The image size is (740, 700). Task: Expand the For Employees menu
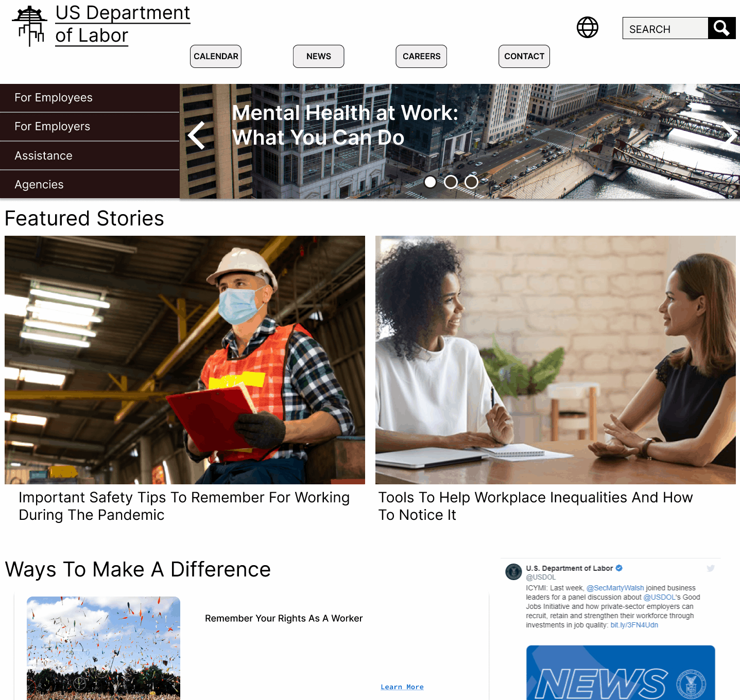pyautogui.click(x=90, y=98)
